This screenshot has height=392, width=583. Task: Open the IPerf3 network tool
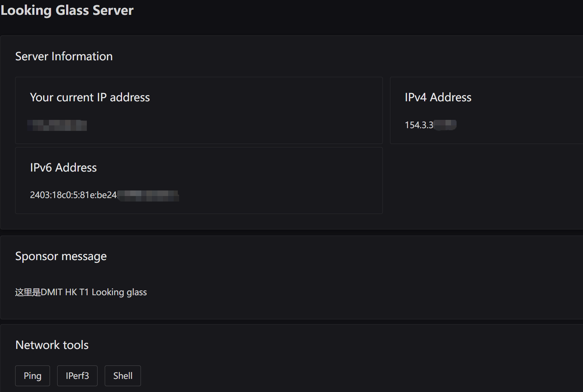point(77,375)
